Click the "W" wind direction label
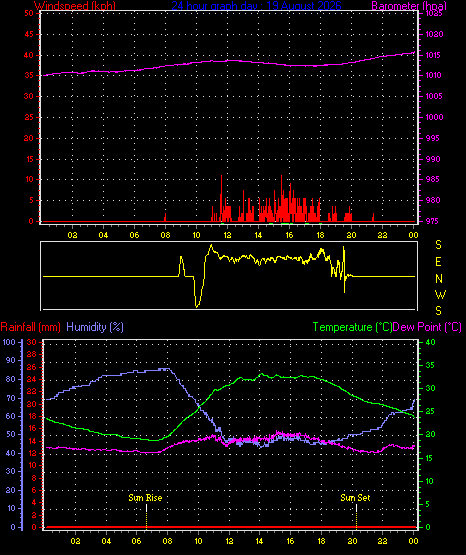 coord(440,294)
